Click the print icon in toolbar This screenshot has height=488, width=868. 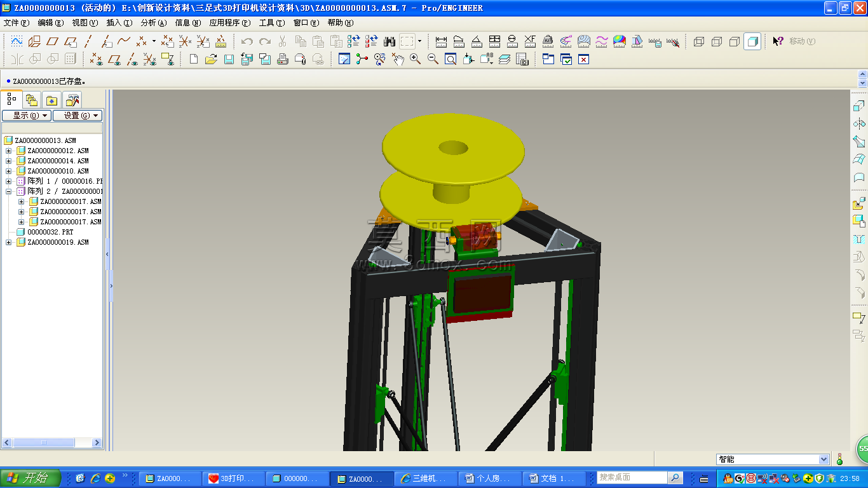coord(283,59)
